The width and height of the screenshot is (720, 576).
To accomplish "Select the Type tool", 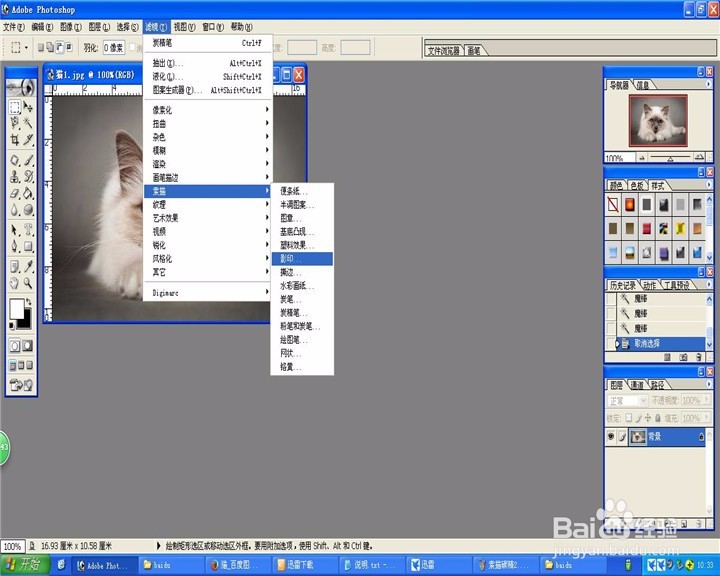I will pyautogui.click(x=28, y=230).
